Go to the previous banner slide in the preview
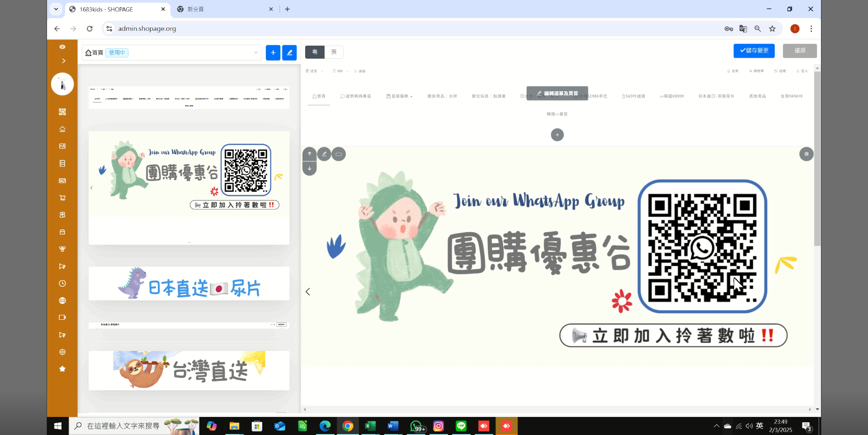This screenshot has width=868, height=435. click(308, 292)
